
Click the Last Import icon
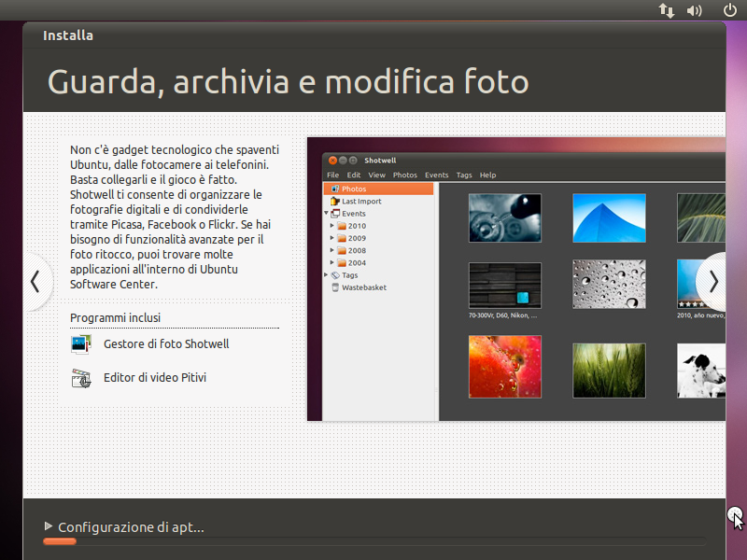pyautogui.click(x=335, y=202)
